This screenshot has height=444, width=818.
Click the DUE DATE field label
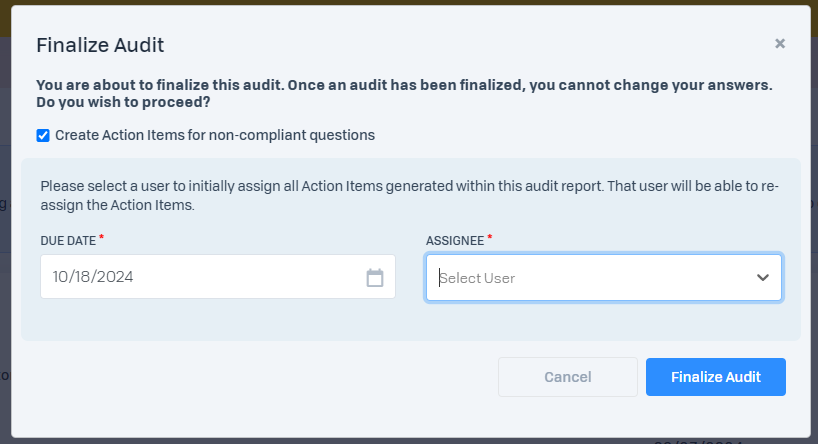coord(68,240)
